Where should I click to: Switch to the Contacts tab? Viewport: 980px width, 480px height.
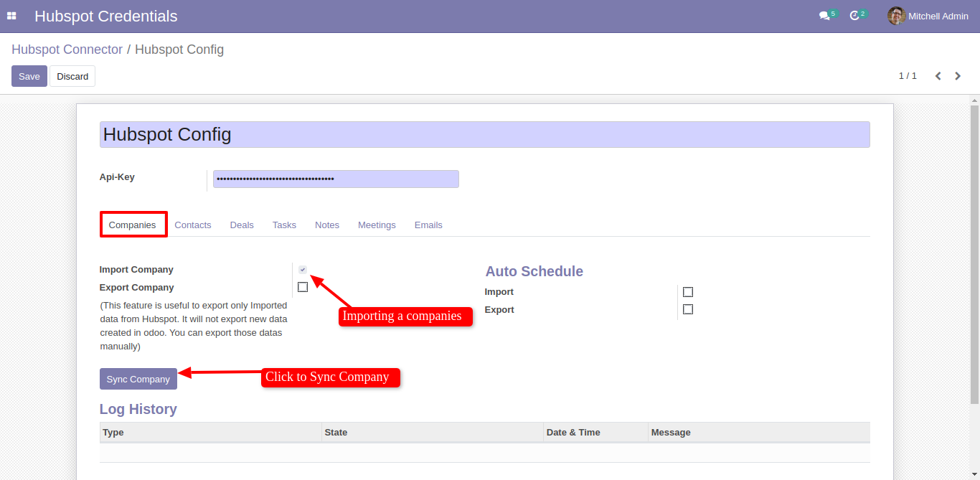click(x=193, y=225)
